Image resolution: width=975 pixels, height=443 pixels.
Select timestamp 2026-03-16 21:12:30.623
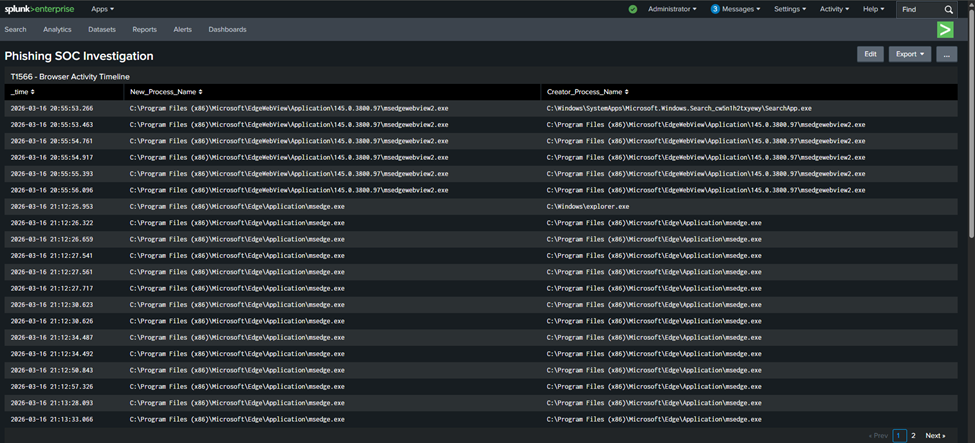[x=52, y=304]
